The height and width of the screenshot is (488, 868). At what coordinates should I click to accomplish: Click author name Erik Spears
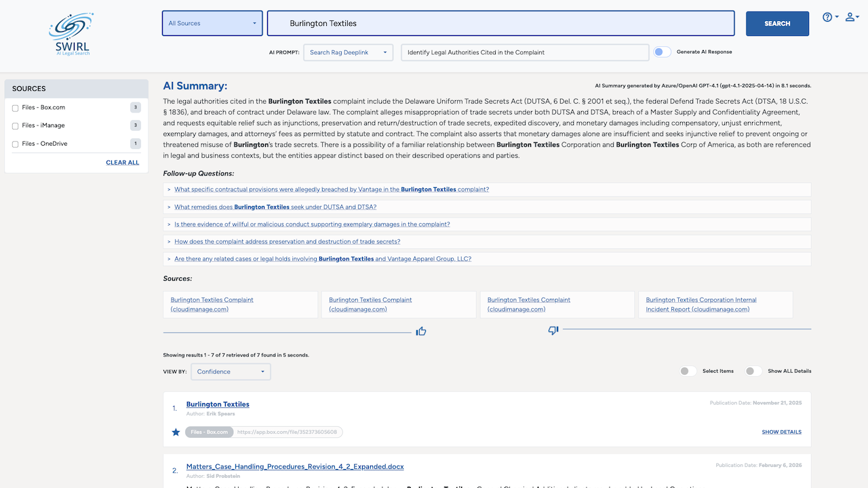221,413
